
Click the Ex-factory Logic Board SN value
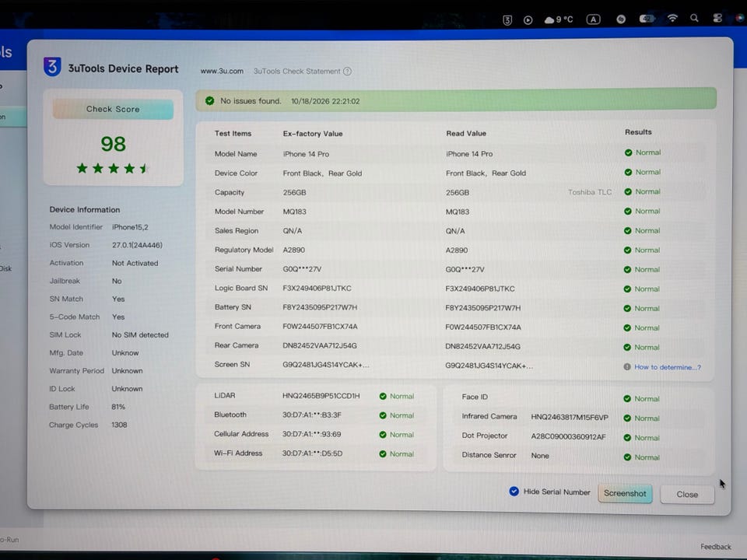pyautogui.click(x=317, y=288)
